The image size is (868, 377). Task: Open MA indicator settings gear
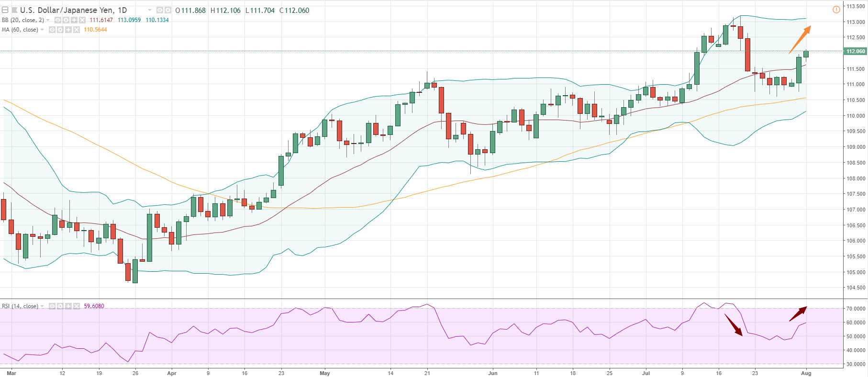point(60,30)
